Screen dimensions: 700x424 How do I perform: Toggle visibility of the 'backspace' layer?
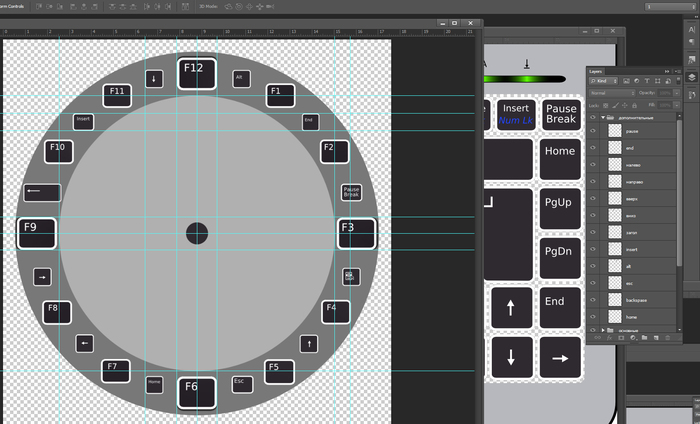(594, 299)
